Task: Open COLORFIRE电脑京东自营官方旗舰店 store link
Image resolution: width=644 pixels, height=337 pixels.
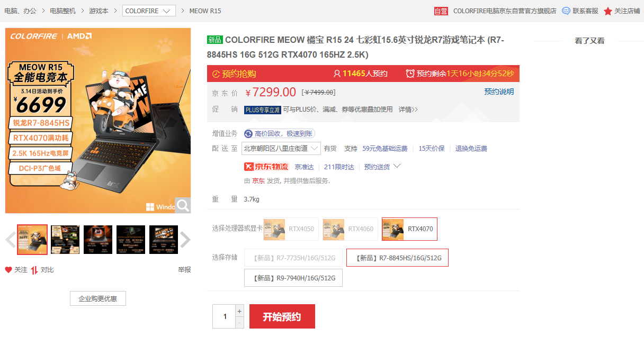Action: coord(505,11)
